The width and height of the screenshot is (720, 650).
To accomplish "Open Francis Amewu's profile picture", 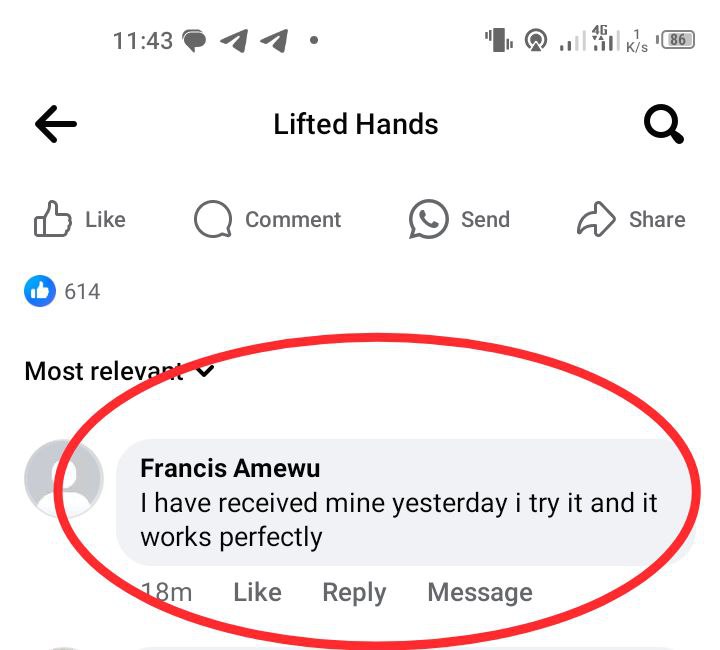I will 63,478.
